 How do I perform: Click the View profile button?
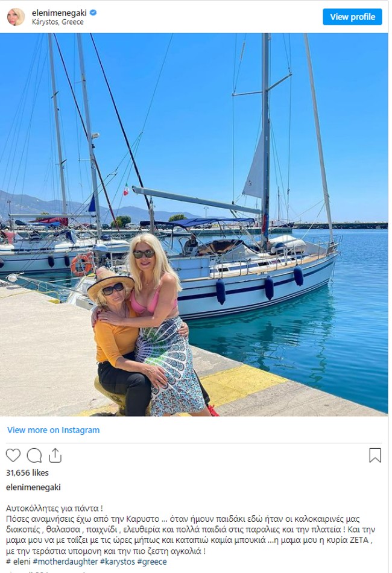(352, 17)
